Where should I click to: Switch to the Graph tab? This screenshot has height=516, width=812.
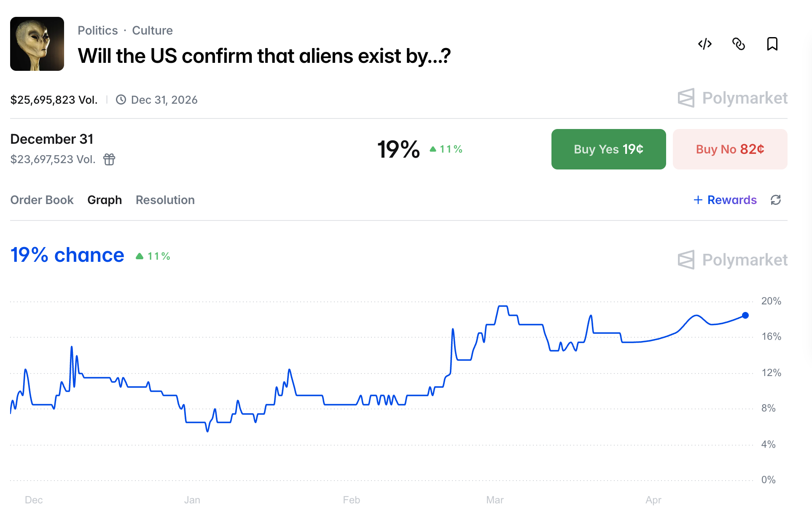pos(105,200)
